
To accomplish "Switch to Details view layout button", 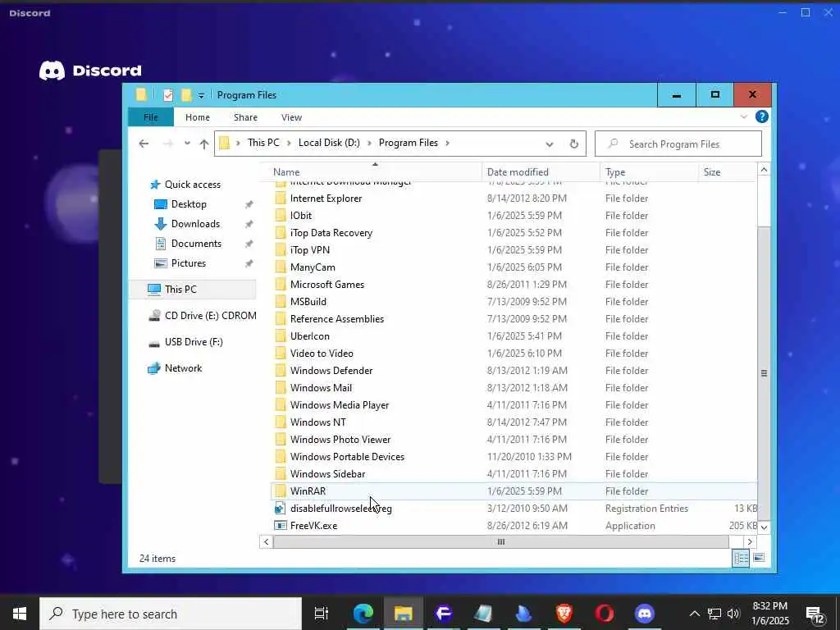I will pos(741,558).
